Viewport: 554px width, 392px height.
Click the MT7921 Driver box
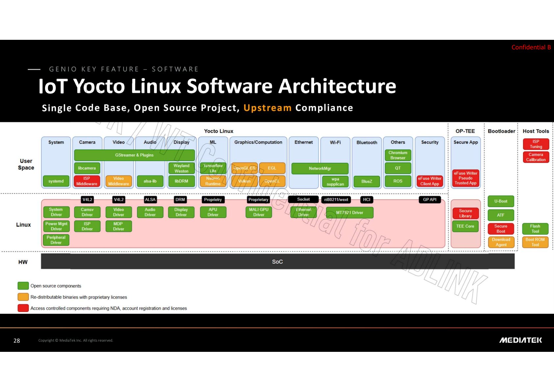(x=350, y=213)
